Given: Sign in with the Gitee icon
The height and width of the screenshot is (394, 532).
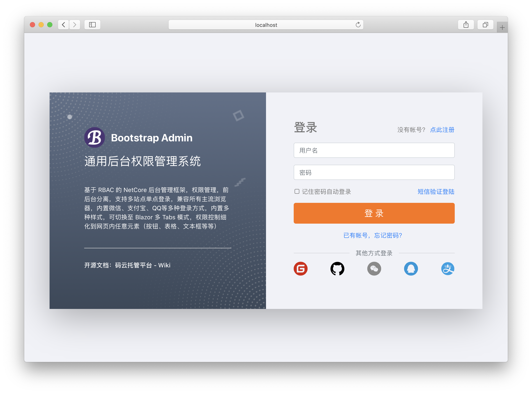Looking at the screenshot, I should tap(300, 269).
